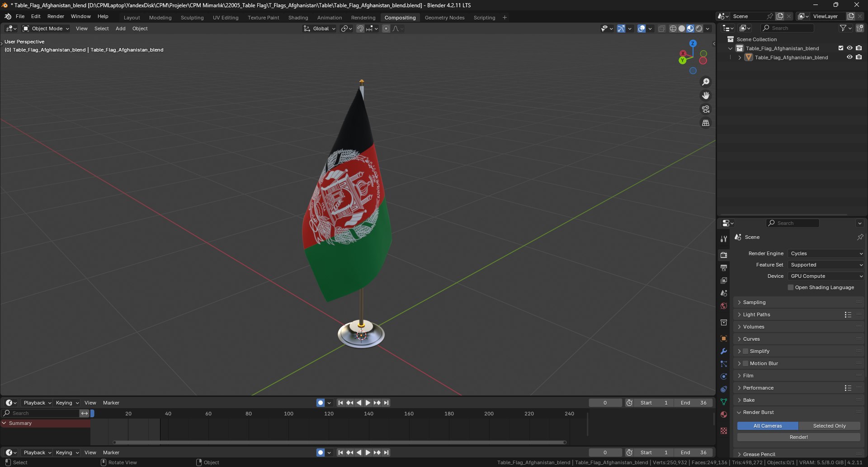868x467 pixels.
Task: Click the play animation button in the upper timeline
Action: tap(368, 403)
